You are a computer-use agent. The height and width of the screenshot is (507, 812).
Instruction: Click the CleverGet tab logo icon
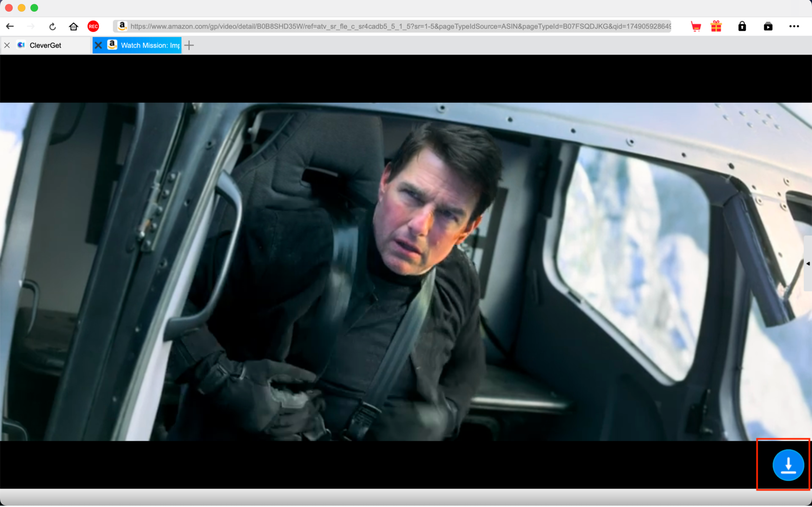coord(21,45)
